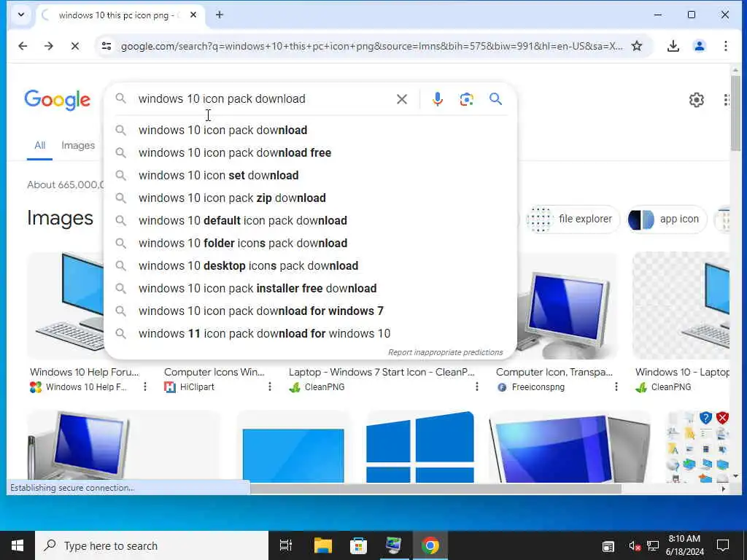Open Chrome downloads icon

[673, 46]
